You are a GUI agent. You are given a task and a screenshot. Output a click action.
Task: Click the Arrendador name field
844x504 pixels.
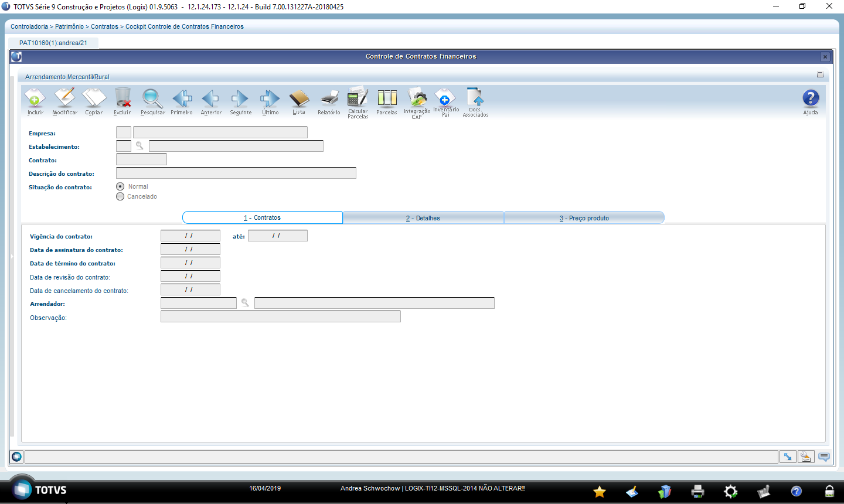click(375, 303)
